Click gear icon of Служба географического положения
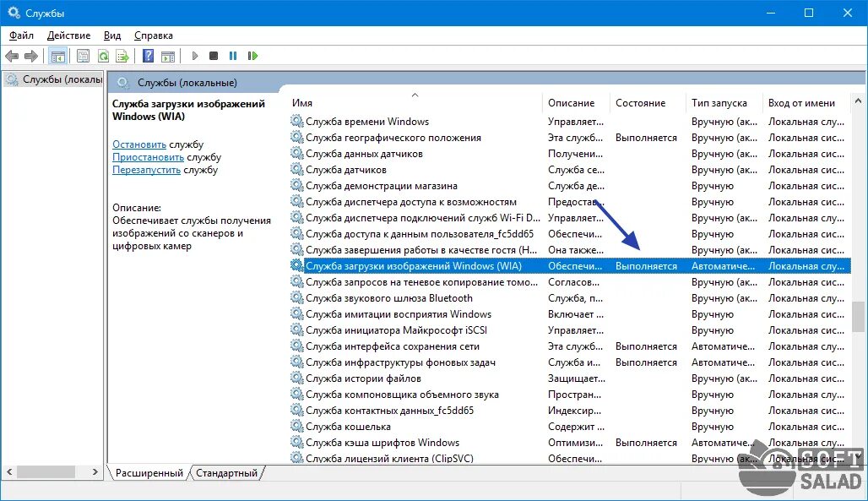 [297, 138]
